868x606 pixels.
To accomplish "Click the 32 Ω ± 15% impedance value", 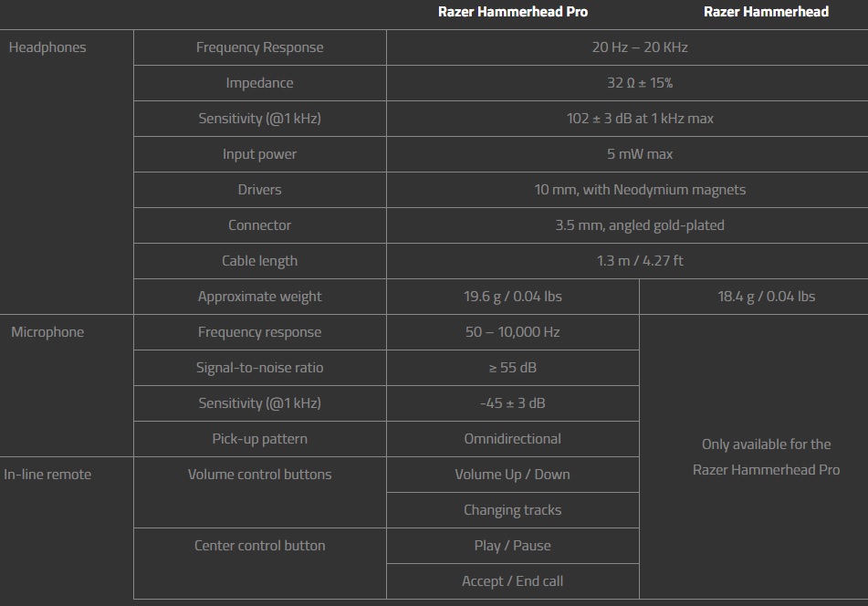I will (x=640, y=83).
